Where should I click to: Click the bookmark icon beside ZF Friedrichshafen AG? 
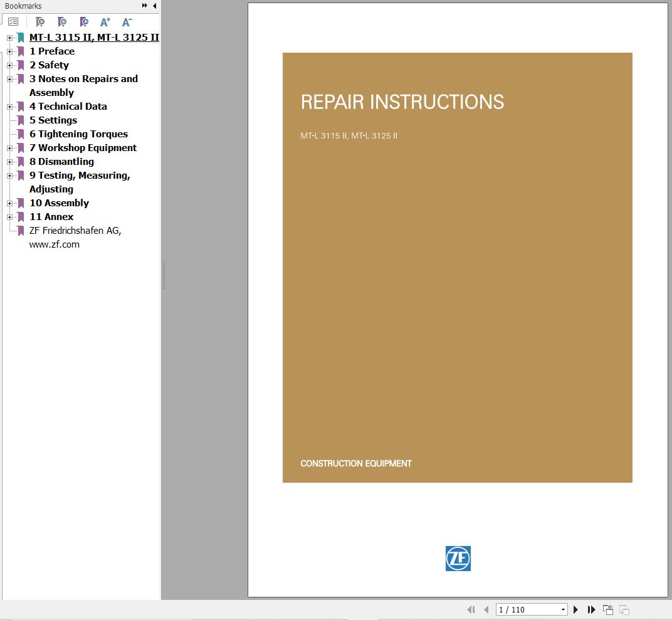[21, 231]
